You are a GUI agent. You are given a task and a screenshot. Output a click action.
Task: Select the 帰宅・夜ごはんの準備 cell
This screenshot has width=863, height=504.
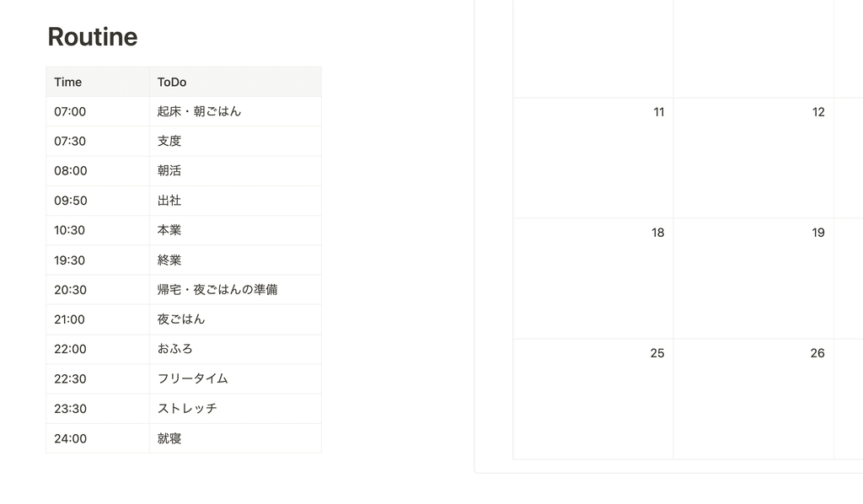pos(235,290)
